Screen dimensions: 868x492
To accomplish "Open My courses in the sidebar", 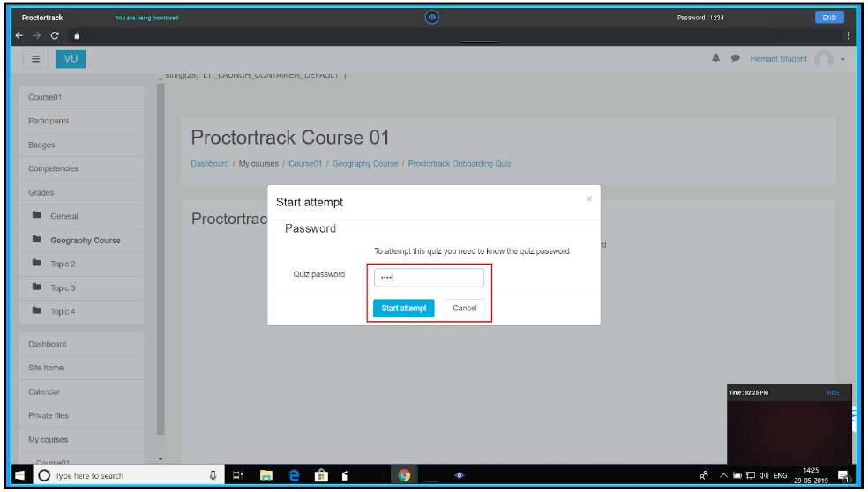I will coord(81,439).
